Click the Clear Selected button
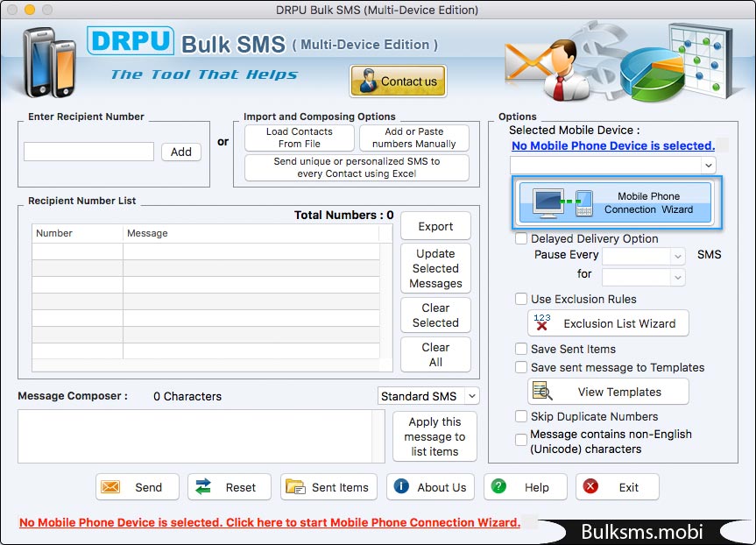 click(x=436, y=315)
